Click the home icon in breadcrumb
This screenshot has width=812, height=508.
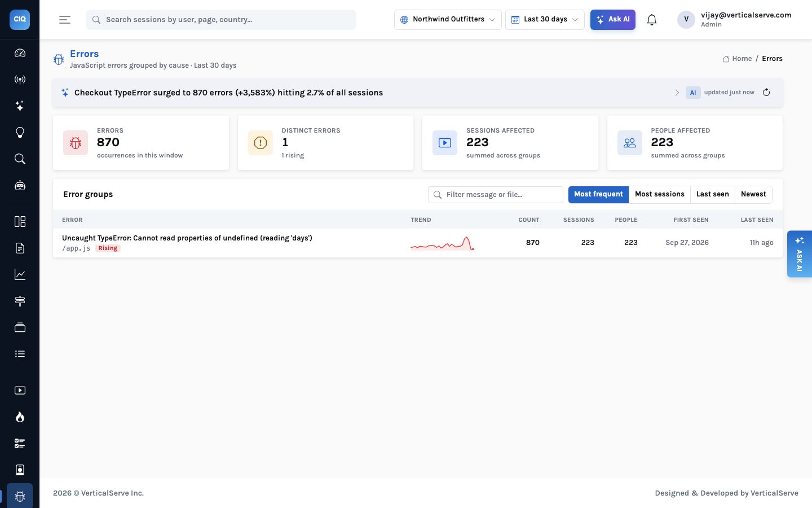pyautogui.click(x=726, y=59)
